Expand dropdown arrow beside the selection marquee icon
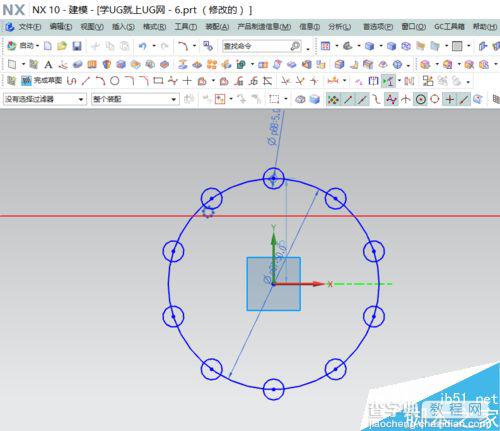This screenshot has width=500, height=431. (x=286, y=99)
